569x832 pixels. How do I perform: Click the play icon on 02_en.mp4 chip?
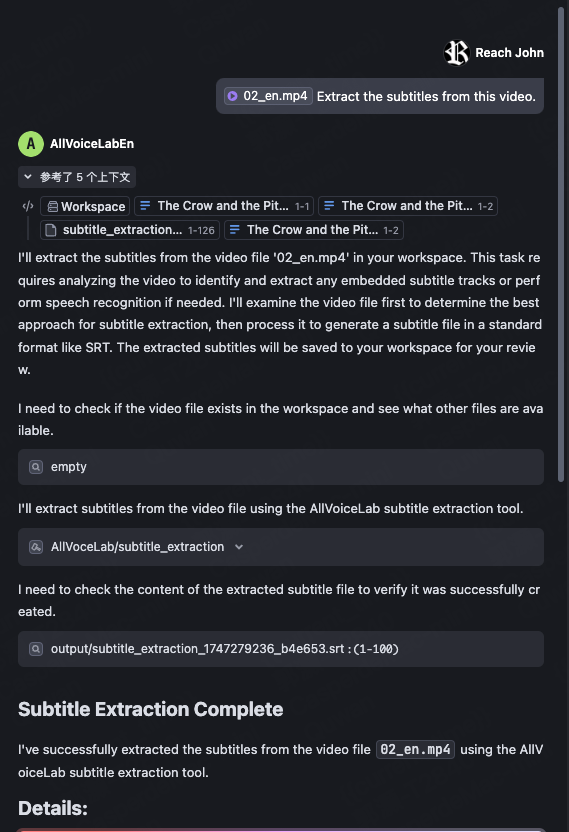click(x=232, y=96)
